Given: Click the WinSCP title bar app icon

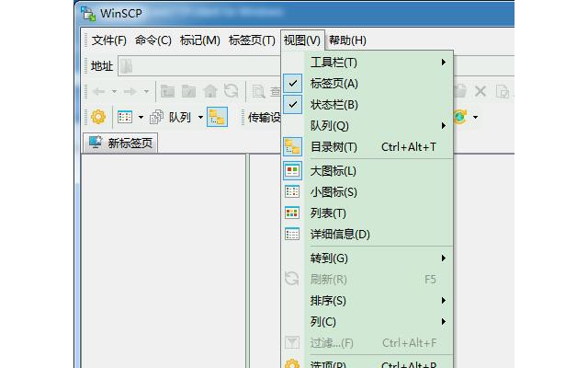Looking at the screenshot, I should coord(88,13).
